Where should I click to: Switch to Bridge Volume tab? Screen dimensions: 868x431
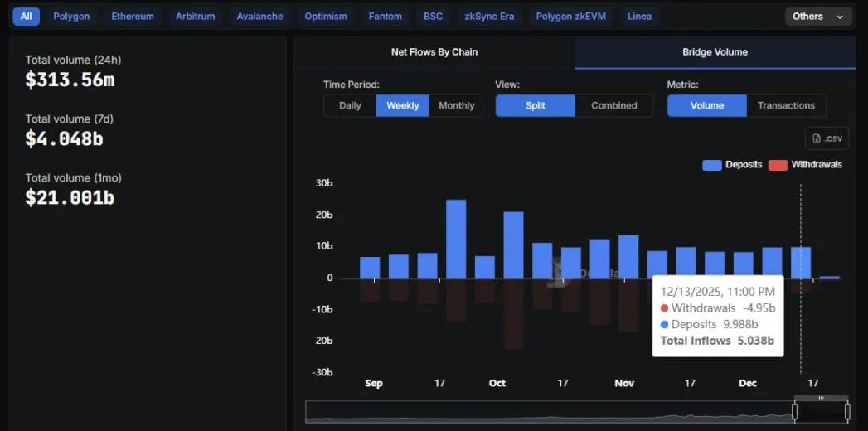click(x=715, y=52)
